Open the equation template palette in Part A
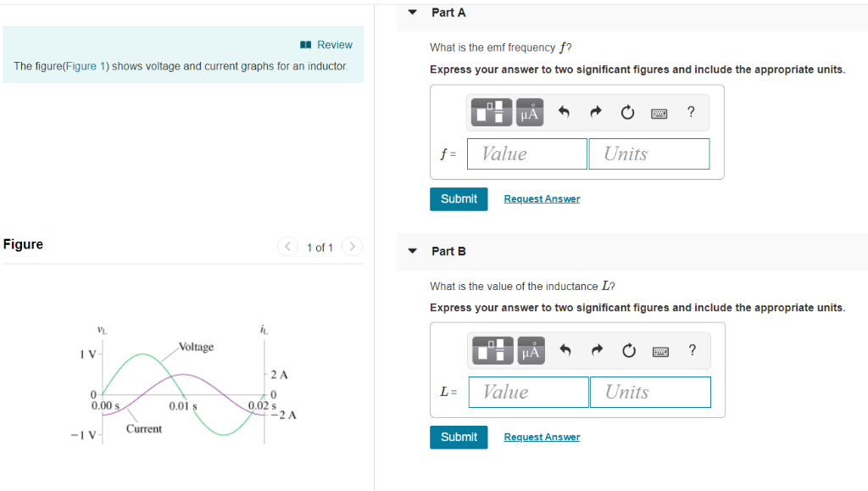This screenshot has height=491, width=868. pyautogui.click(x=491, y=111)
